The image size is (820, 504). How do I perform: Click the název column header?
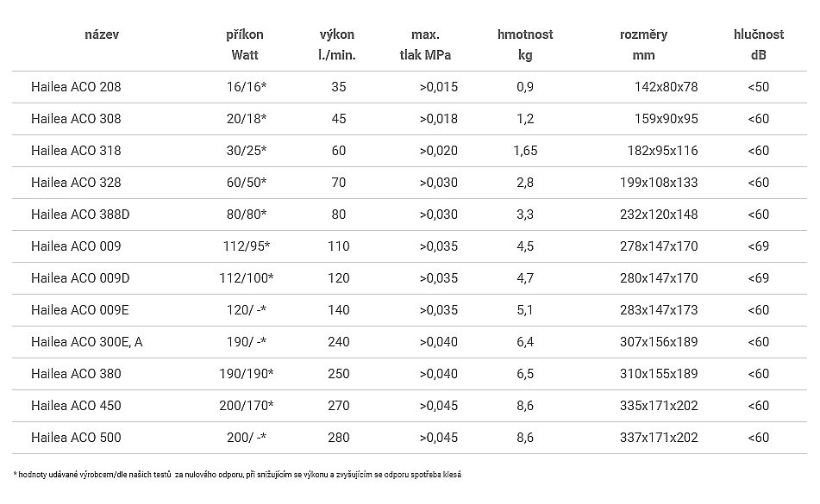point(102,35)
